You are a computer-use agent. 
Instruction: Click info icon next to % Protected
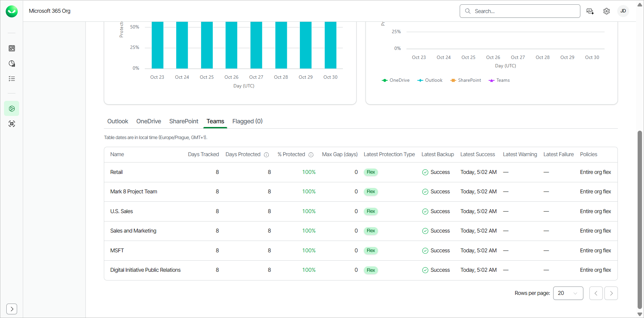311,155
